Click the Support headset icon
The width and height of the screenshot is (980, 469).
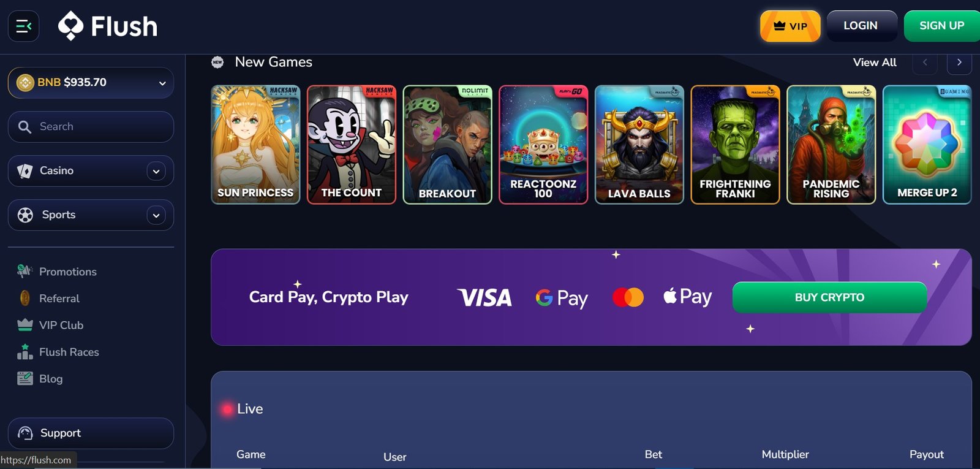click(25, 433)
